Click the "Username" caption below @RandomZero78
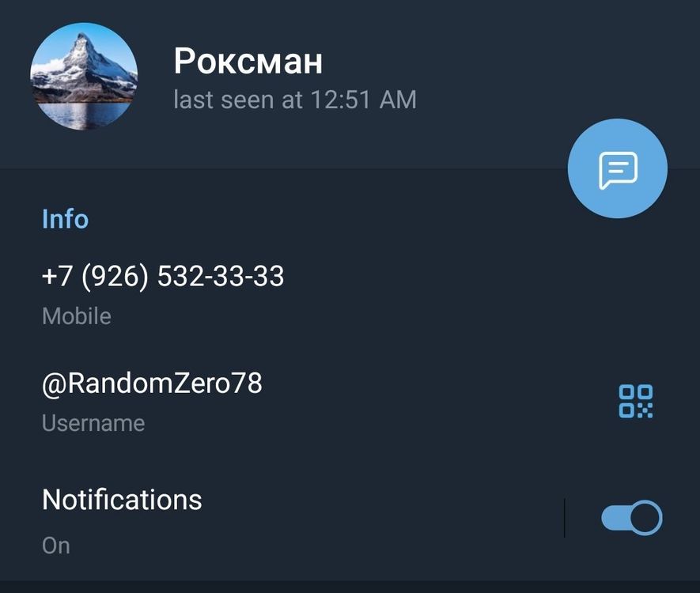 click(93, 423)
